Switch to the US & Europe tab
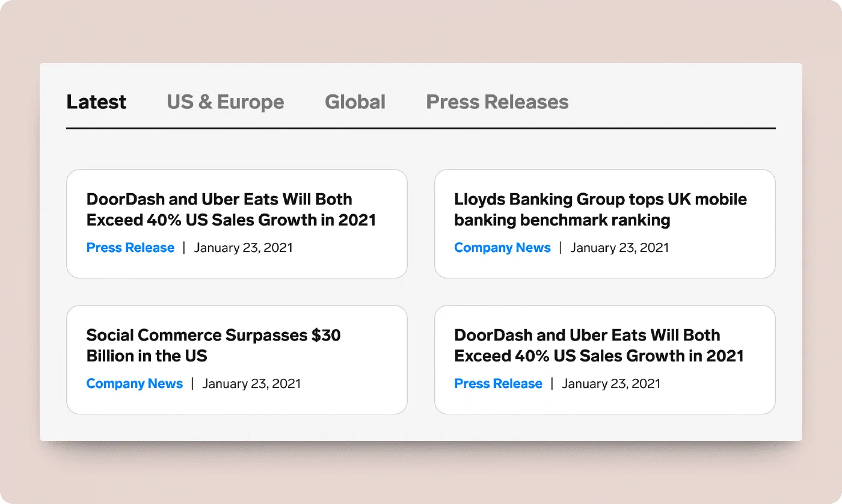 [x=226, y=102]
